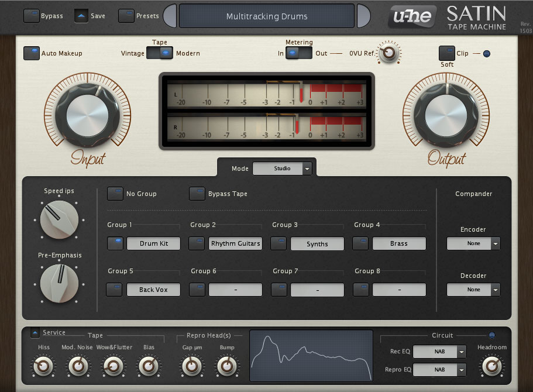Switch Metering In/Out toggle

(298, 53)
